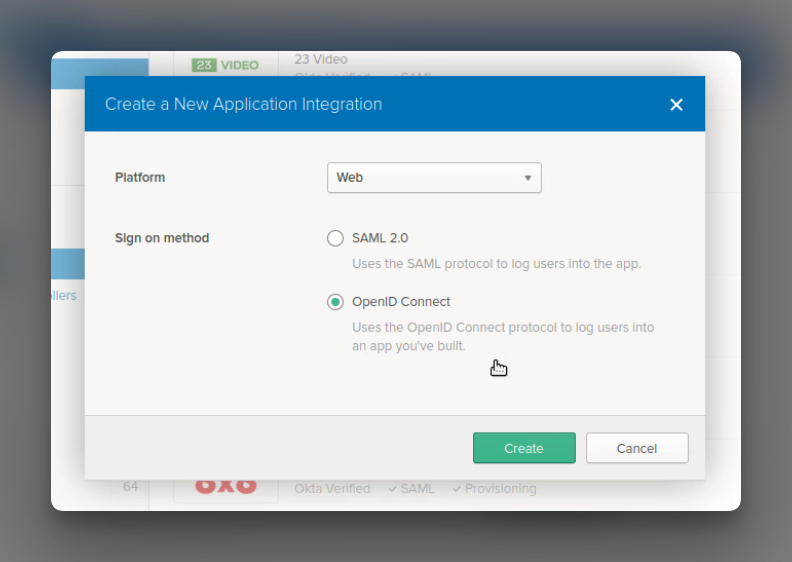Click the SAML 2.0 option label

coord(380,238)
